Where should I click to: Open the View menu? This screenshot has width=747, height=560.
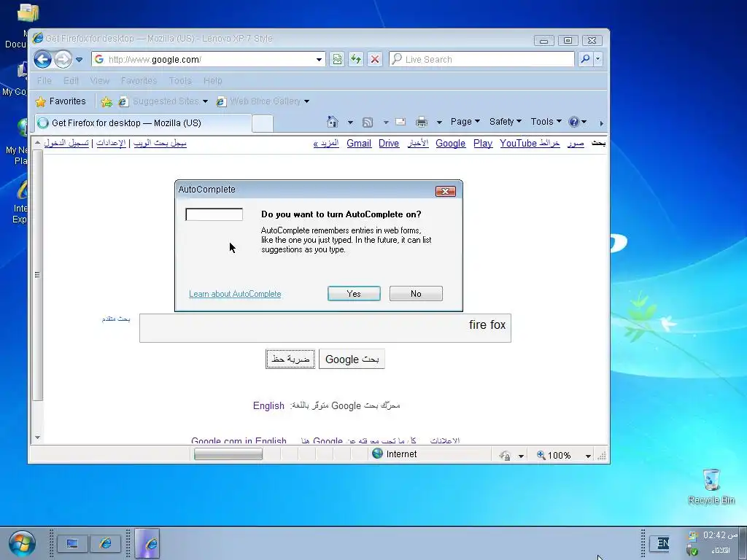tap(99, 80)
